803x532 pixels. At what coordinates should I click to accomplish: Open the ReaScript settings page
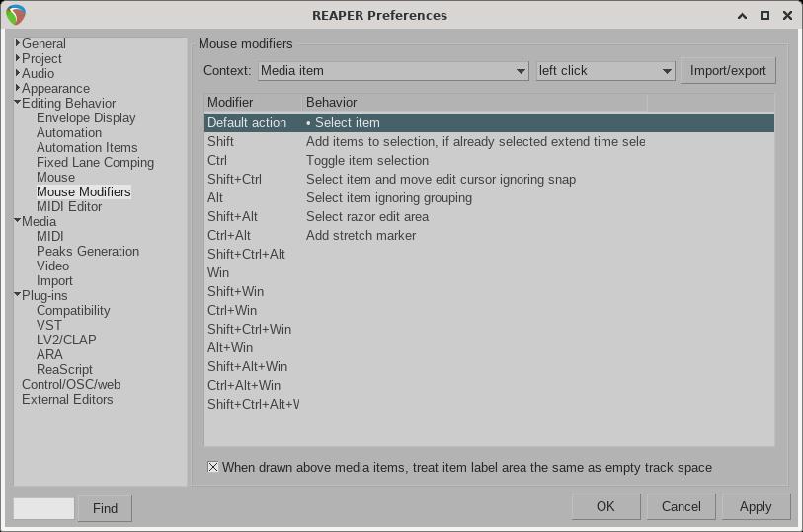pyautogui.click(x=64, y=369)
